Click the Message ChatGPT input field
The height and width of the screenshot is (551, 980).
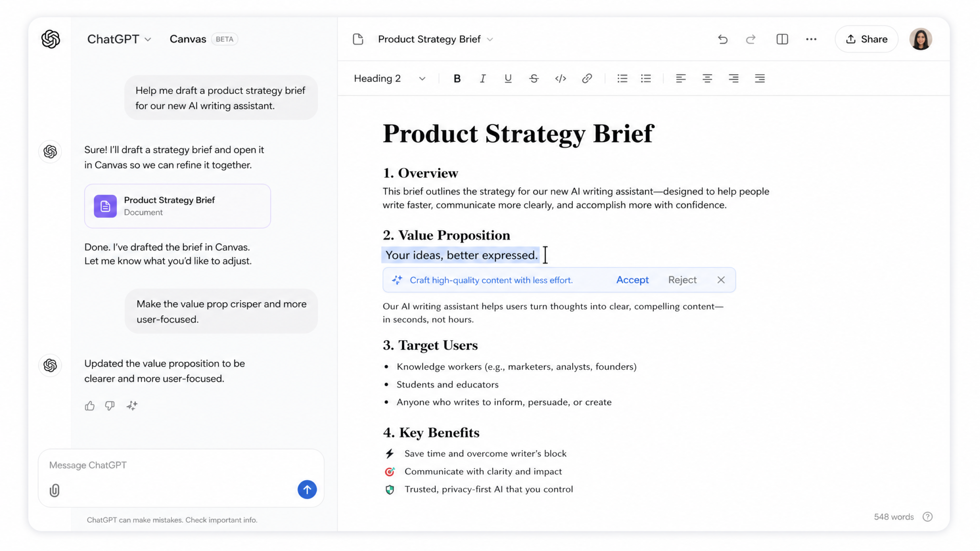(181, 465)
